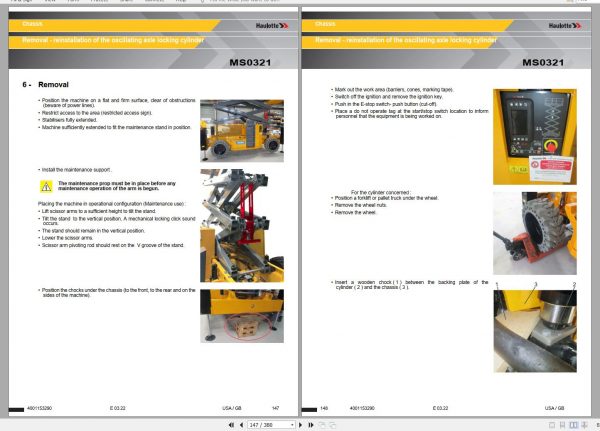Click 'E 03.22' in right page footer
This screenshot has width=600, height=431.
point(440,408)
